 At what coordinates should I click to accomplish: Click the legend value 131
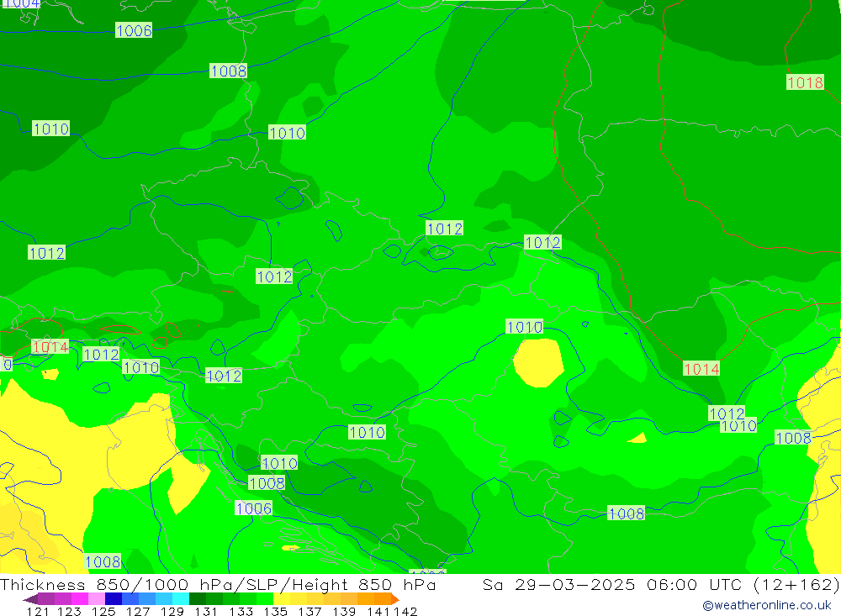click(206, 611)
